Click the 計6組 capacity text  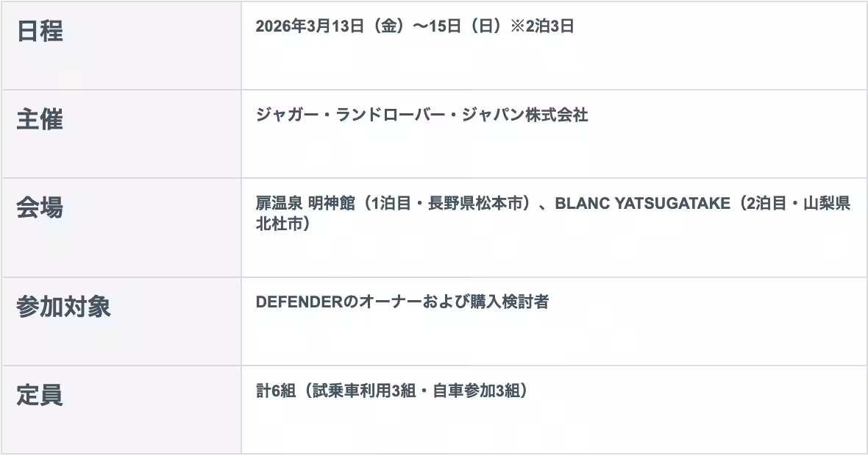[x=271, y=391]
